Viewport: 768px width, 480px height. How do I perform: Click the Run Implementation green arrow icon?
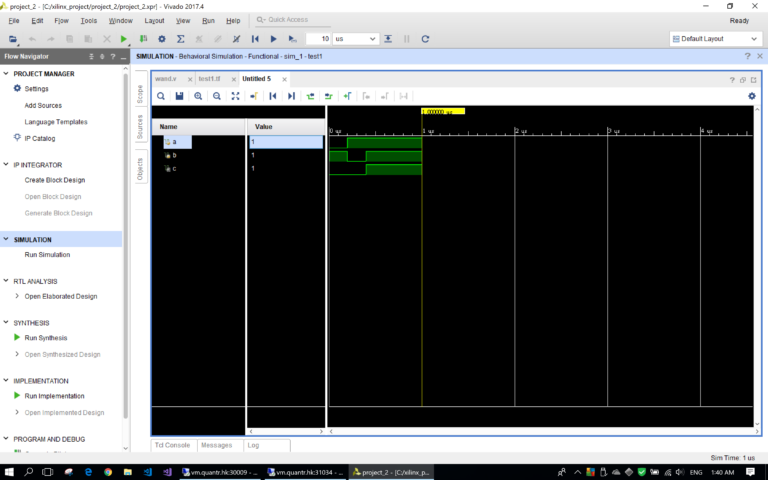coord(17,395)
